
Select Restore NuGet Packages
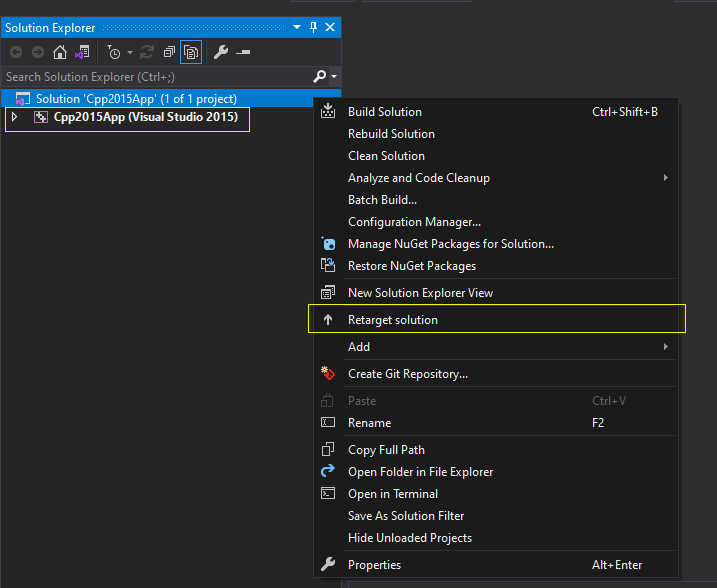496,266
